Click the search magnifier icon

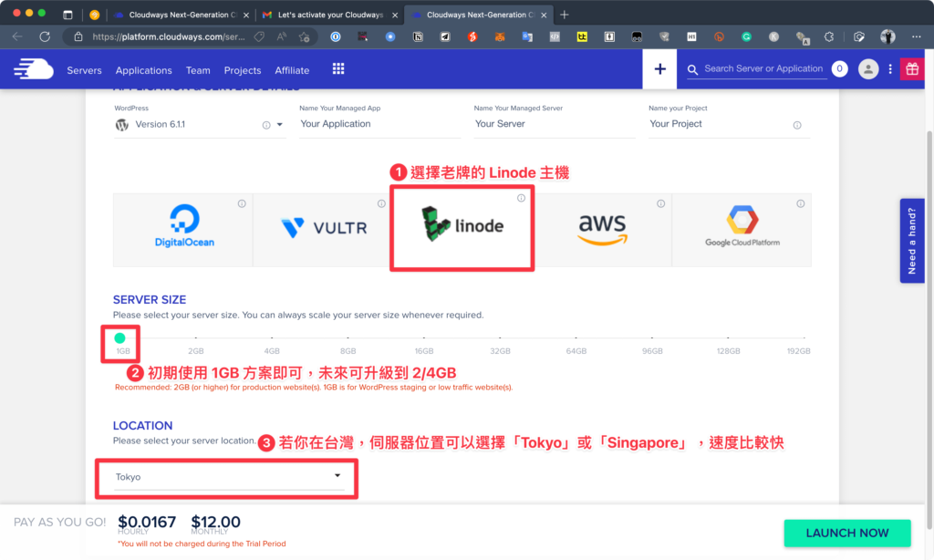click(x=692, y=69)
